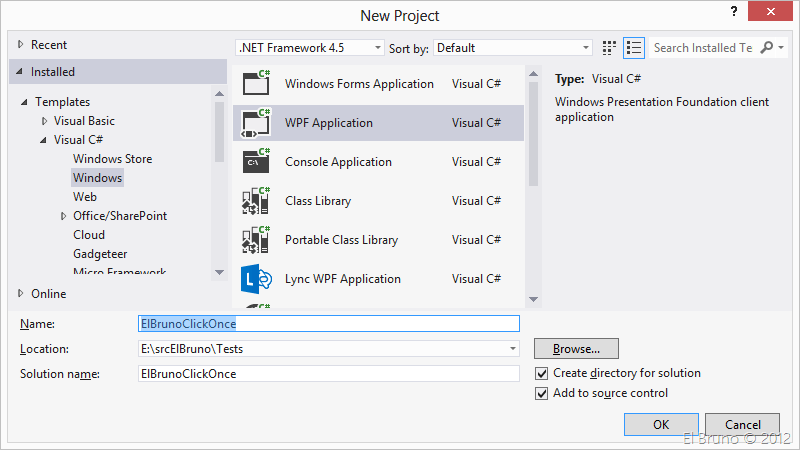Select Windows Store under Visual C#
Screen dimensions: 800x450
[x=112, y=159]
